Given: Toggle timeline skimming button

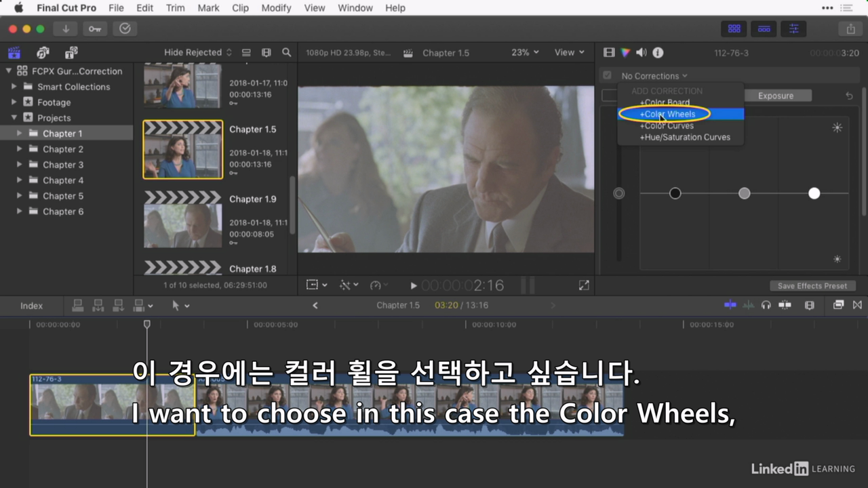Looking at the screenshot, I should tap(730, 305).
